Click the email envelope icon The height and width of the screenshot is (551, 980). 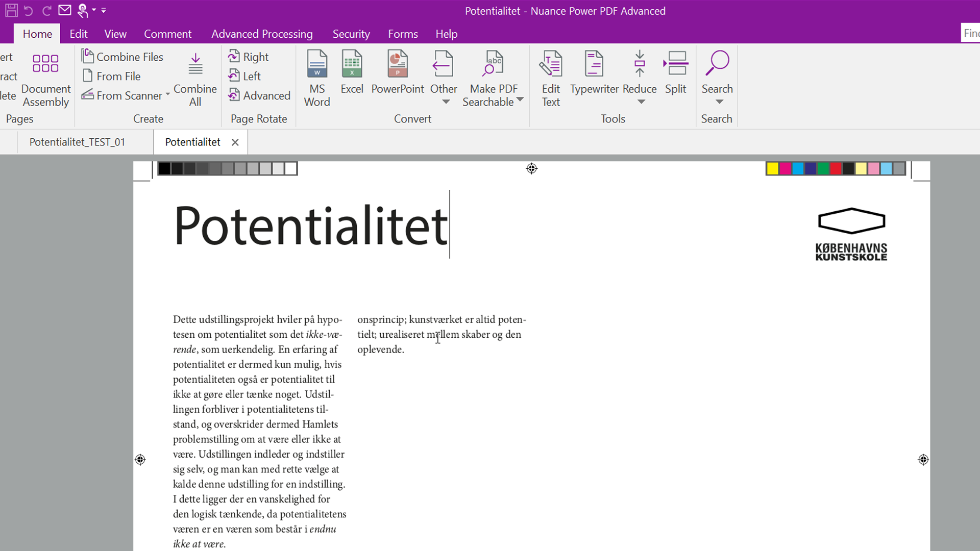[x=65, y=10]
